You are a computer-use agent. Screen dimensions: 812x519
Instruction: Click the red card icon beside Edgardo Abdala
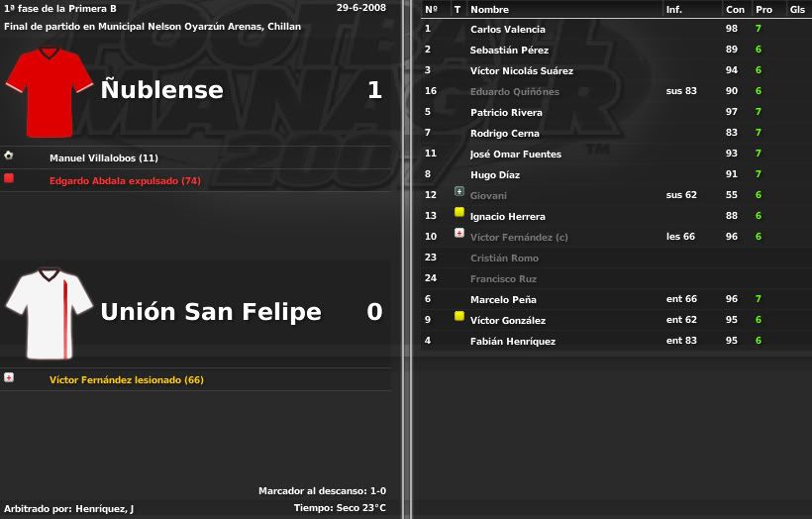9,178
